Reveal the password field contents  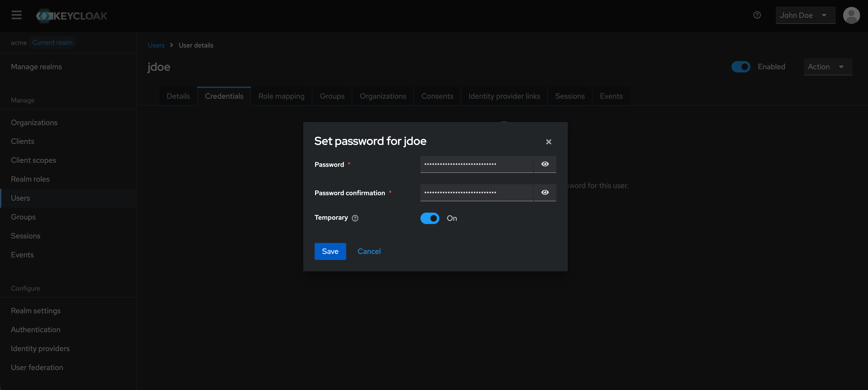point(545,164)
